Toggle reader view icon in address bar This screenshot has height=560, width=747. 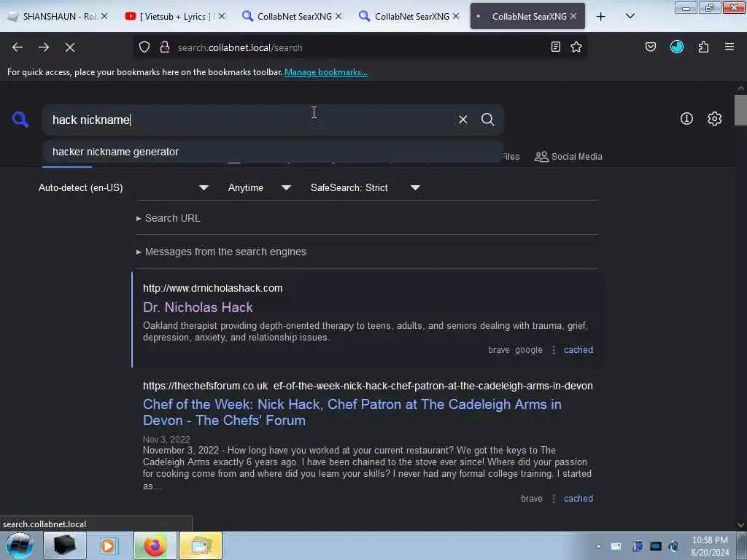[555, 47]
